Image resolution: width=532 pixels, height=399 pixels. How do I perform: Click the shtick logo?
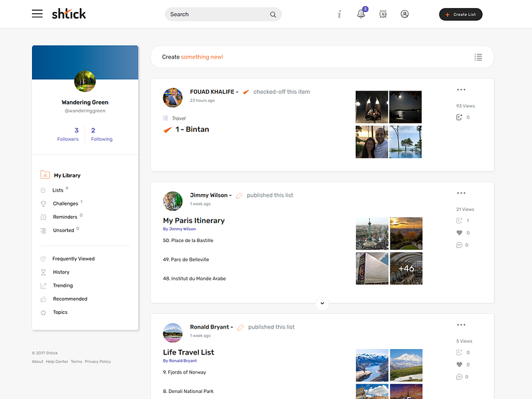coord(69,14)
